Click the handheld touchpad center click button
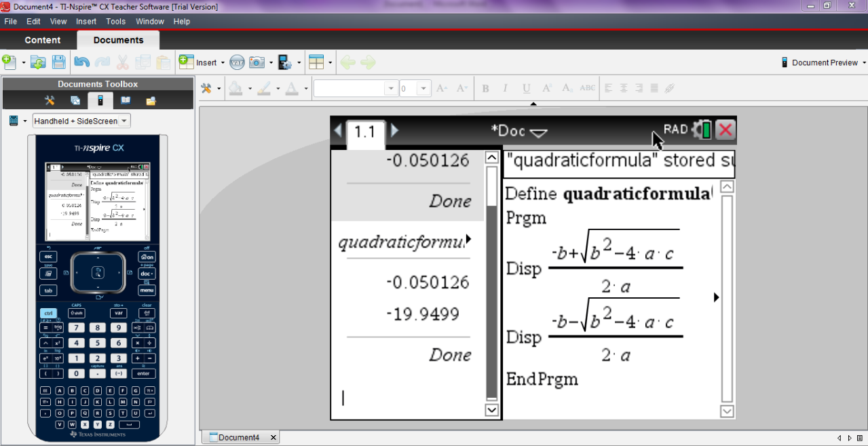Screen dimensions: 868x446 [98, 273]
